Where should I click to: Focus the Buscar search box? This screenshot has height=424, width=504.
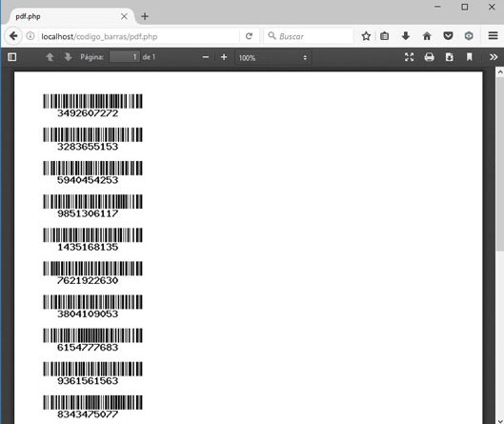click(x=309, y=36)
